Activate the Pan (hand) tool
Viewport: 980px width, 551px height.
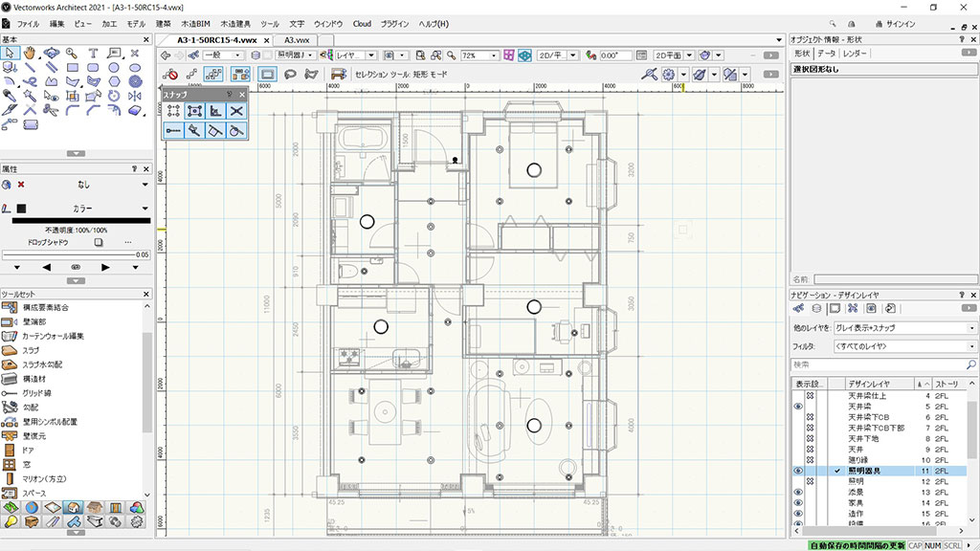(x=30, y=53)
